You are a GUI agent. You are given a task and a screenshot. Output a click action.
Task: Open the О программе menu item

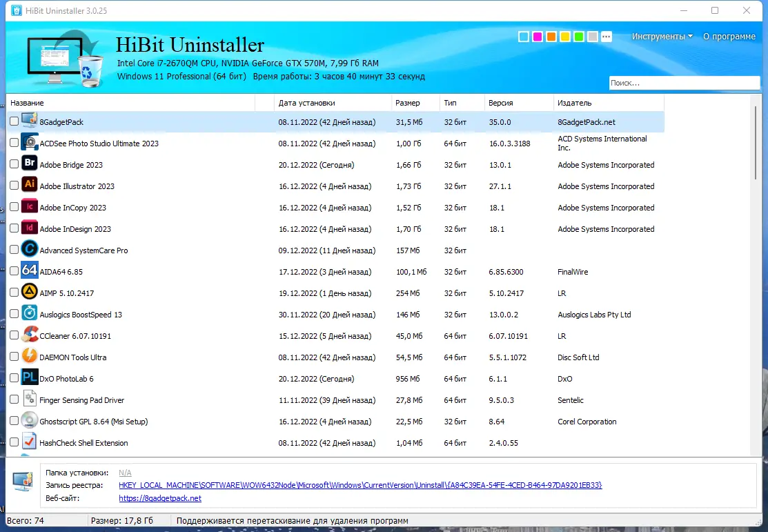click(729, 37)
